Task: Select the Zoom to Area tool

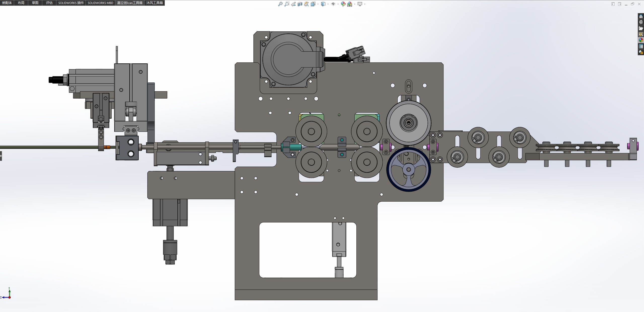Action: 287,4
